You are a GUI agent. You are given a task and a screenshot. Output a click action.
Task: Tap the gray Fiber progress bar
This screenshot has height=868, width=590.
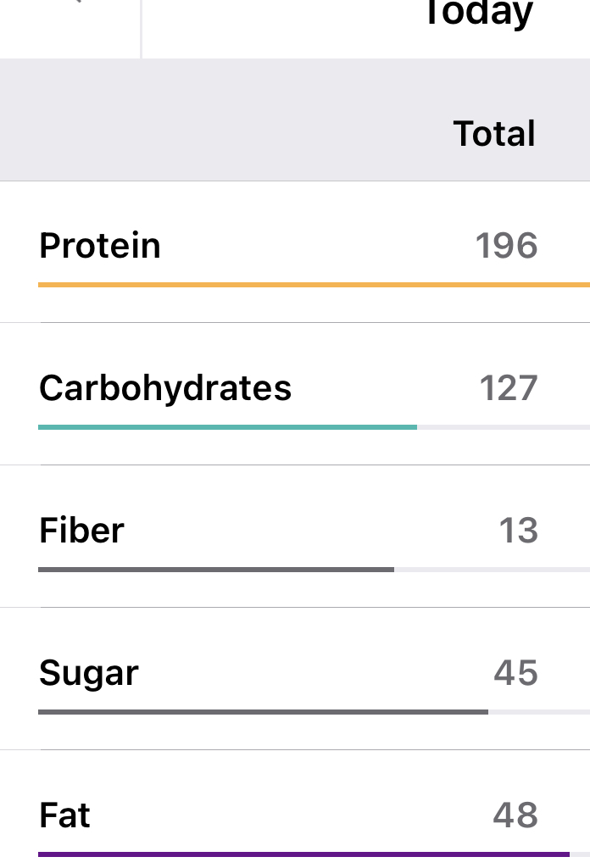(216, 570)
